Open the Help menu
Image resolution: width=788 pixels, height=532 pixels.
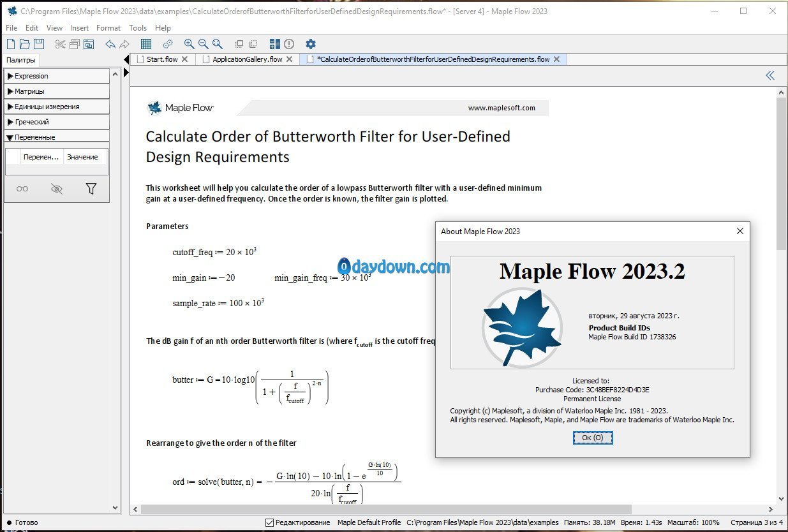tap(163, 28)
